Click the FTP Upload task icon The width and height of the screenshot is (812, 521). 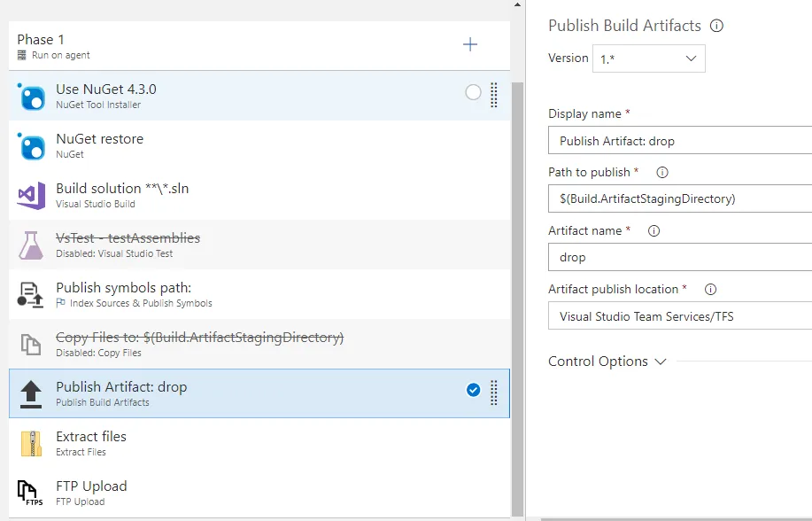31,493
